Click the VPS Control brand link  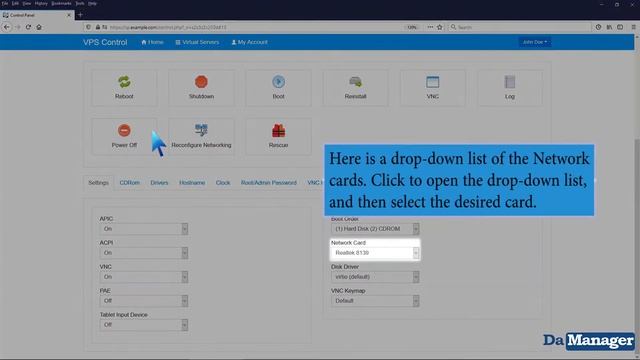pos(105,42)
